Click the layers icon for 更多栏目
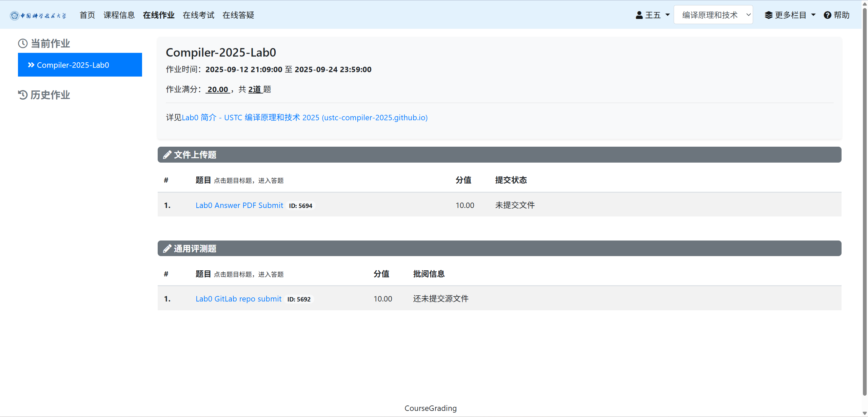The height and width of the screenshot is (417, 868). tap(768, 15)
